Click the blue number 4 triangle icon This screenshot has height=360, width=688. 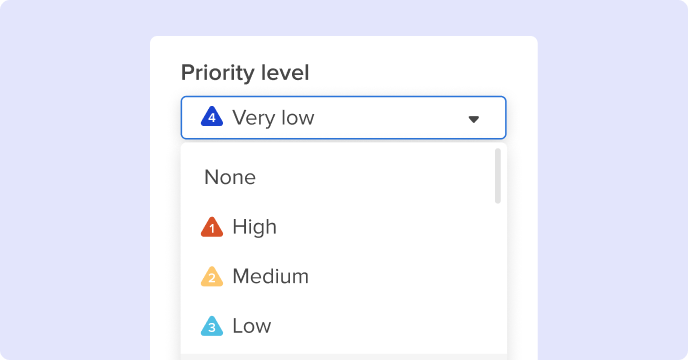tap(212, 117)
